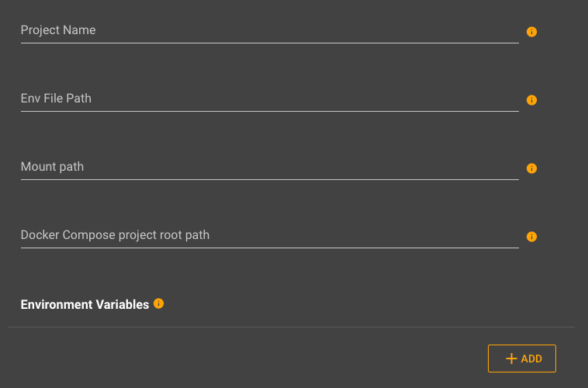This screenshot has width=588, height=388.
Task: Click the info icon beside Project Name
Action: click(531, 32)
